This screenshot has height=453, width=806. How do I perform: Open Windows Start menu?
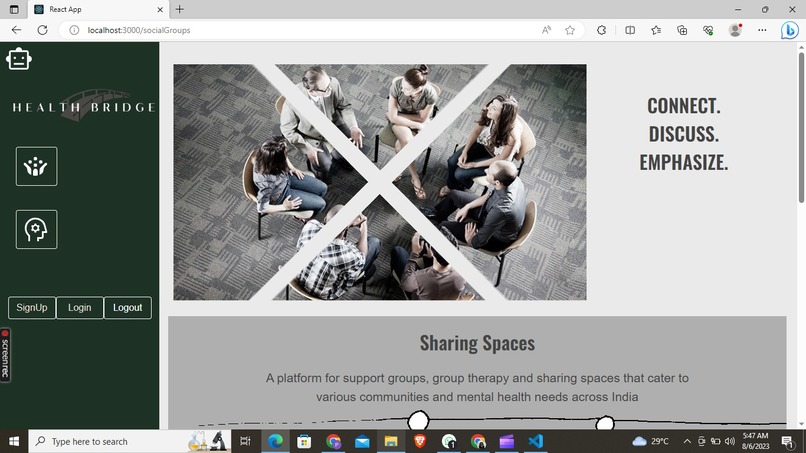[14, 441]
